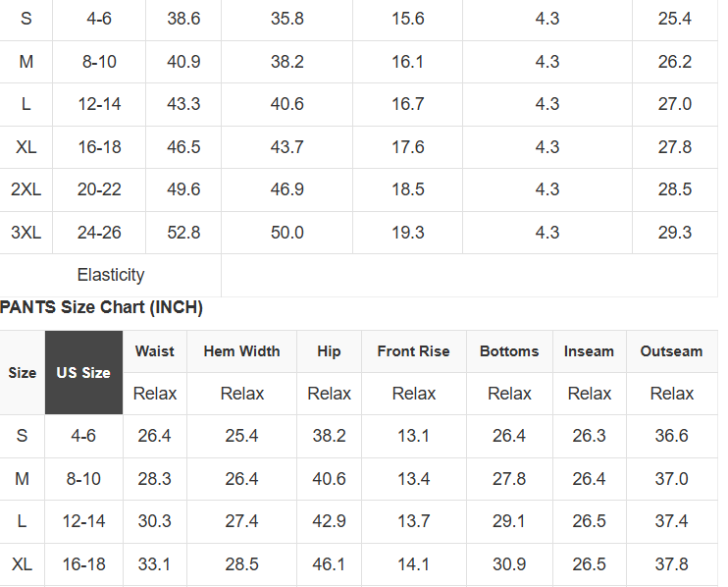The width and height of the screenshot is (728, 587).
Task: Select the Waist column header
Action: coord(155,351)
